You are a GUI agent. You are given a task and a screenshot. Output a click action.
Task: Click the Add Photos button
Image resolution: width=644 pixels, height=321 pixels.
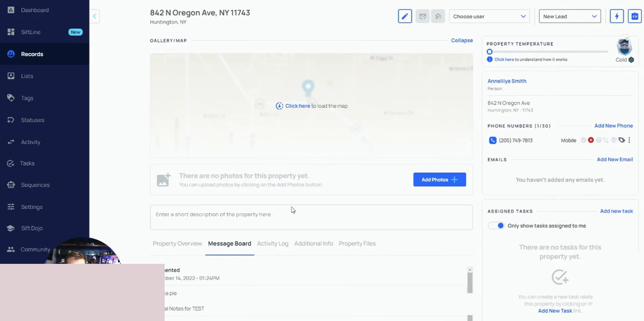pyautogui.click(x=439, y=180)
